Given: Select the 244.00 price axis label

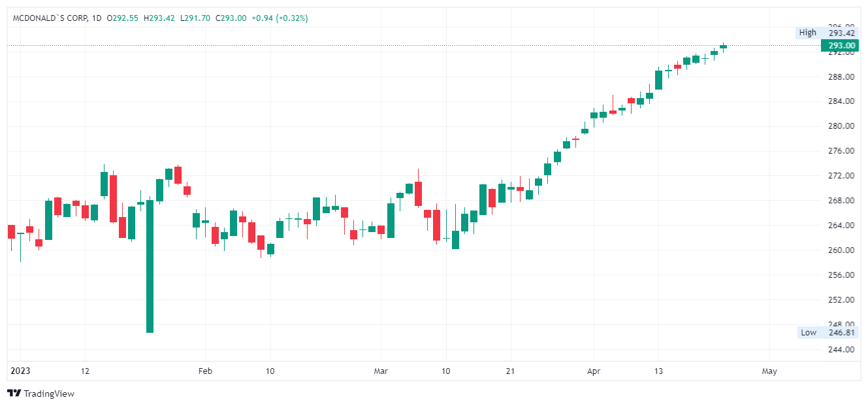Looking at the screenshot, I should pyautogui.click(x=841, y=350).
